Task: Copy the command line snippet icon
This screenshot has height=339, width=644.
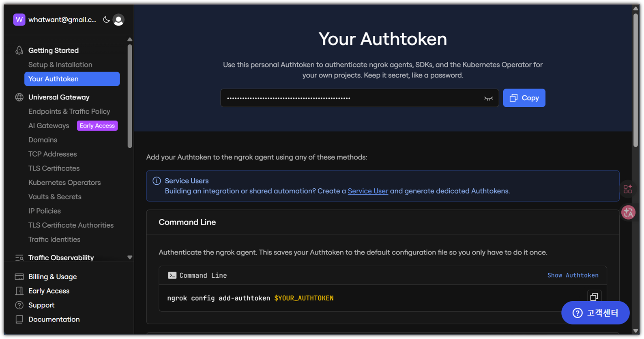Action: (594, 297)
